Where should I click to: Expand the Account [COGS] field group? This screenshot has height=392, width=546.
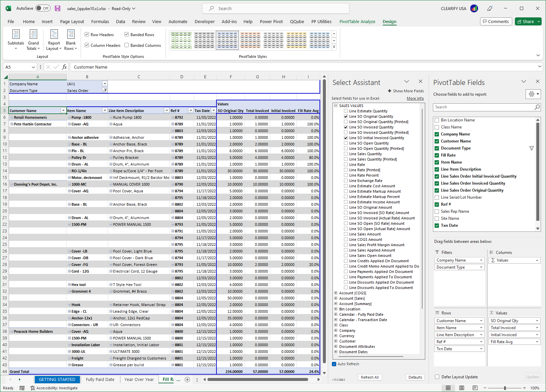336,293
